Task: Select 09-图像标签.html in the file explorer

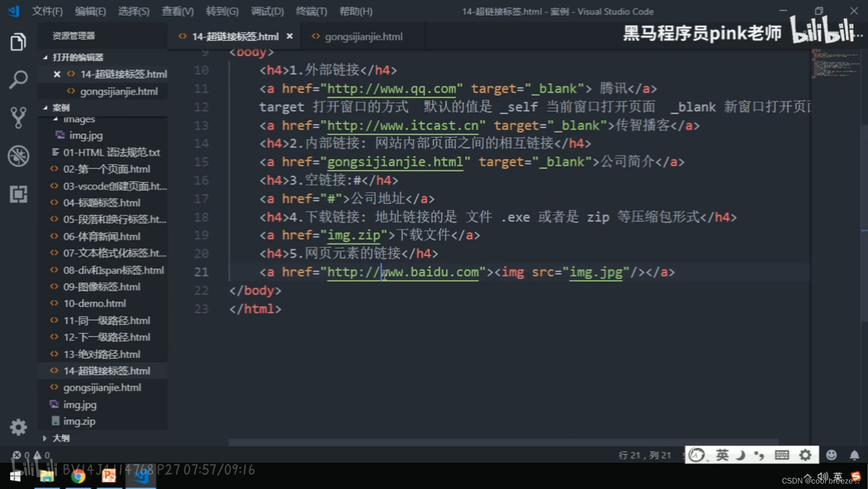Action: (x=101, y=286)
